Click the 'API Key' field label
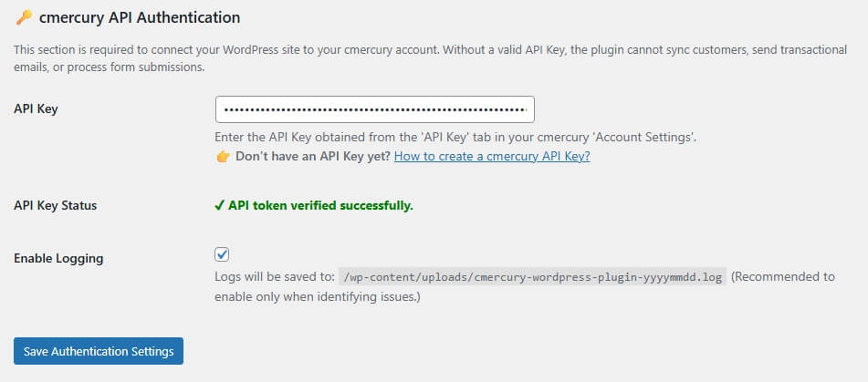Image resolution: width=868 pixels, height=382 pixels. (x=36, y=109)
